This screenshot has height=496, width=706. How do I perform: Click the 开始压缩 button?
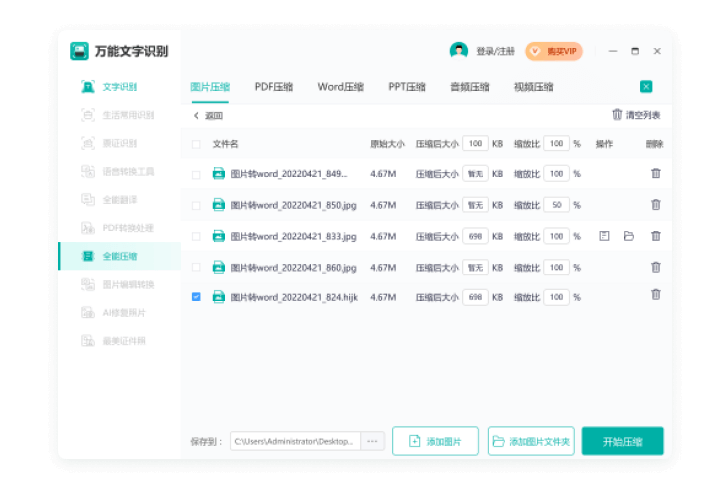coord(623,441)
